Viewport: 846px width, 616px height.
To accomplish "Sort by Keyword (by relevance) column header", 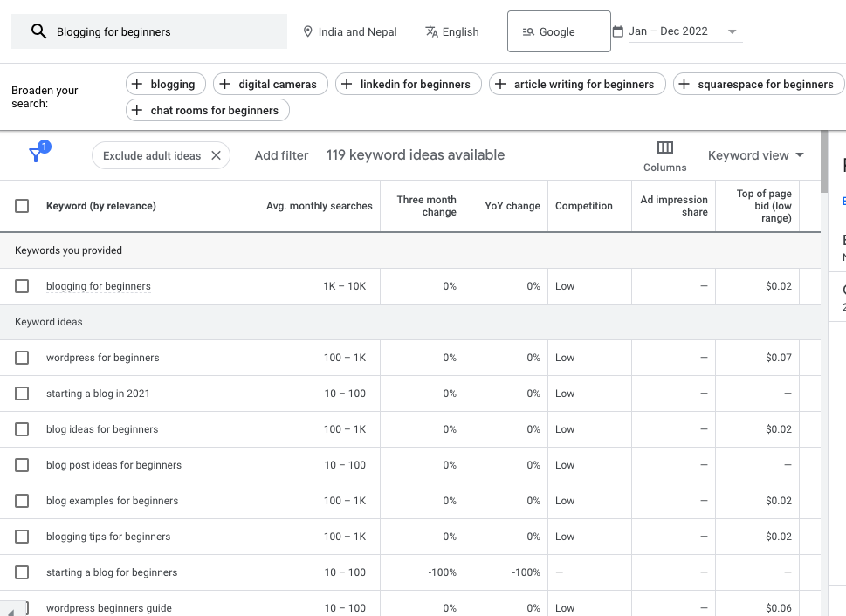I will point(101,206).
